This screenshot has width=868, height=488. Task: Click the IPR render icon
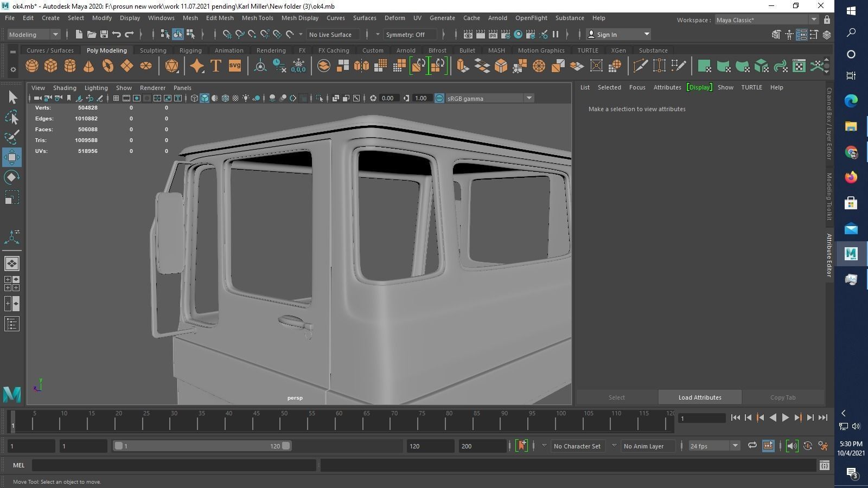(493, 34)
